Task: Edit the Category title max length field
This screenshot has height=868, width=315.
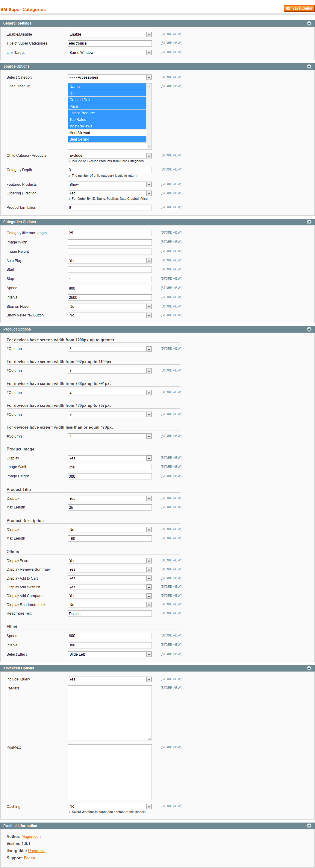Action: click(x=110, y=233)
